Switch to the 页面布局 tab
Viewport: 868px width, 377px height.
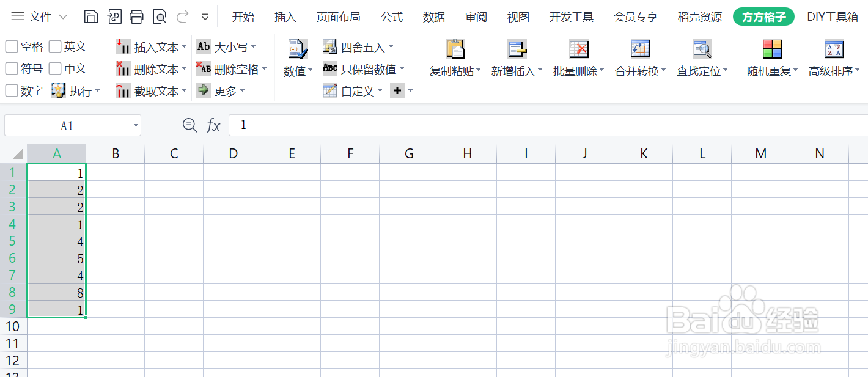pyautogui.click(x=338, y=17)
